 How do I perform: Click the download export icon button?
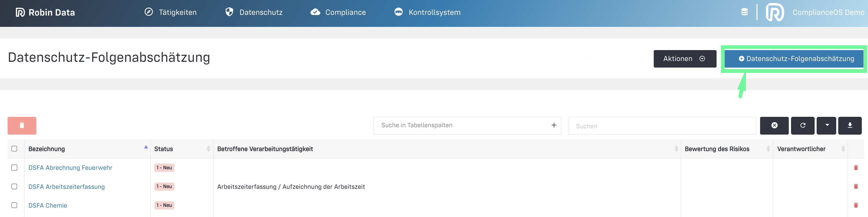tap(849, 125)
